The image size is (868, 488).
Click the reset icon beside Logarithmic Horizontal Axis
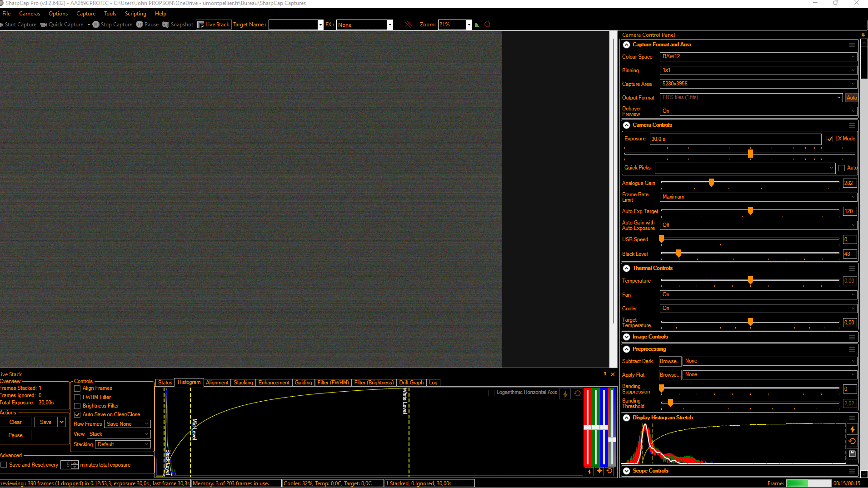(577, 393)
